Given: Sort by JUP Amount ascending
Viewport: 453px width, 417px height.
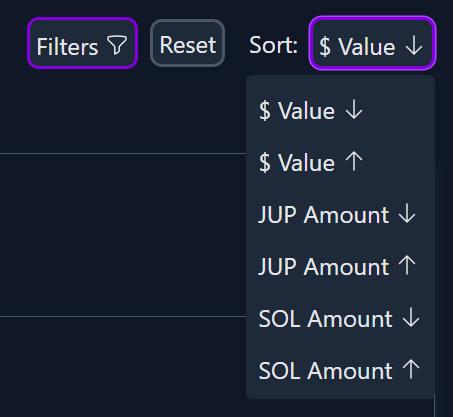Looking at the screenshot, I should (340, 266).
